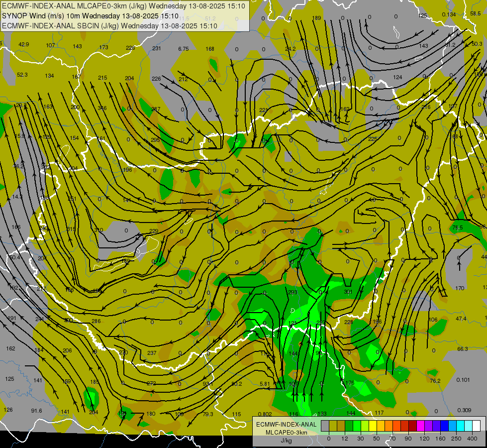Click the cyan legend swatch

click(x=460, y=426)
